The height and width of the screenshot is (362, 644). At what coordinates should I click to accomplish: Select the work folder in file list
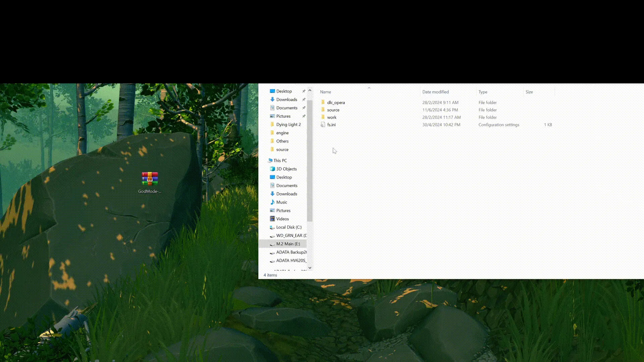[x=332, y=117]
